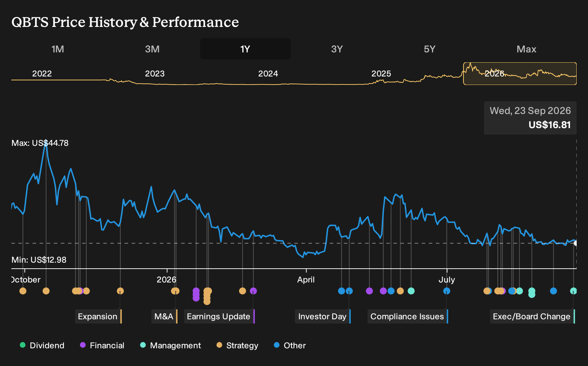
Task: Open the M&A event label
Action: point(165,316)
